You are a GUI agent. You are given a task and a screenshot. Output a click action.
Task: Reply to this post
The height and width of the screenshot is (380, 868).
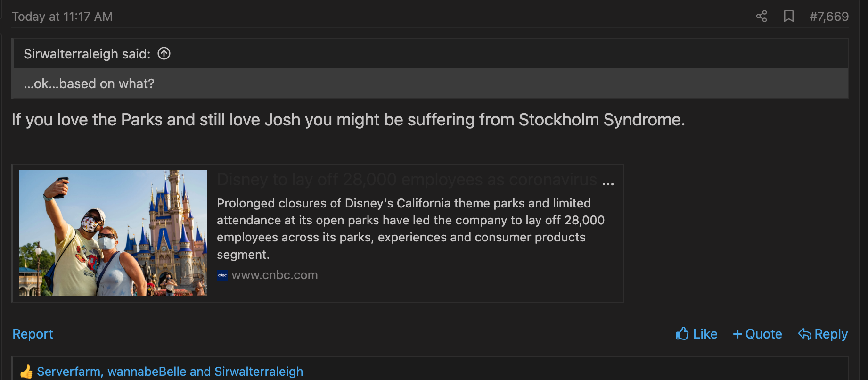823,334
